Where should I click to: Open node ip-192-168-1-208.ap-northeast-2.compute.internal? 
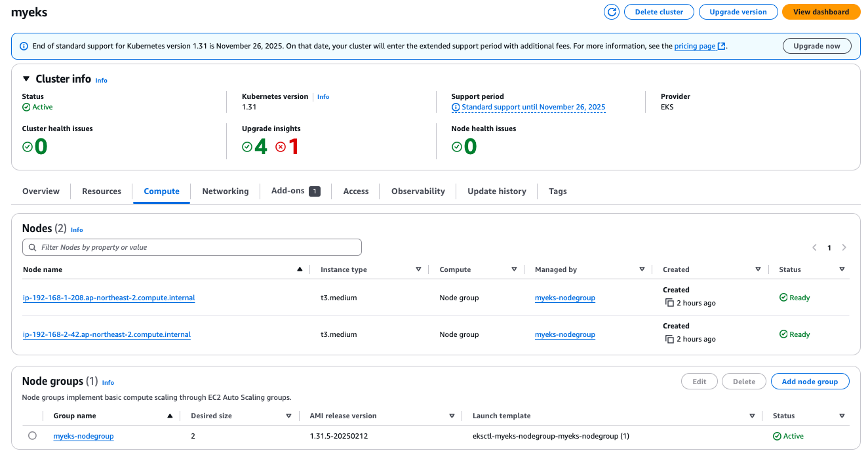109,298
